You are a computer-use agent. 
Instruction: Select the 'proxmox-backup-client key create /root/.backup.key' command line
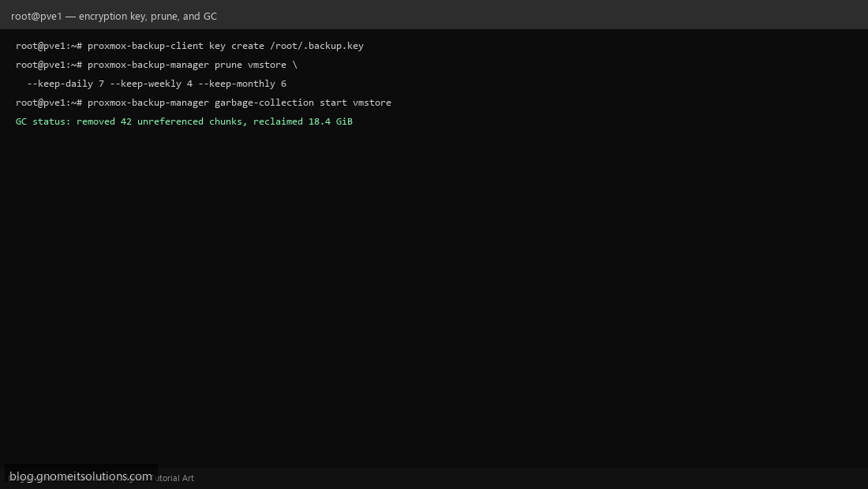point(189,46)
